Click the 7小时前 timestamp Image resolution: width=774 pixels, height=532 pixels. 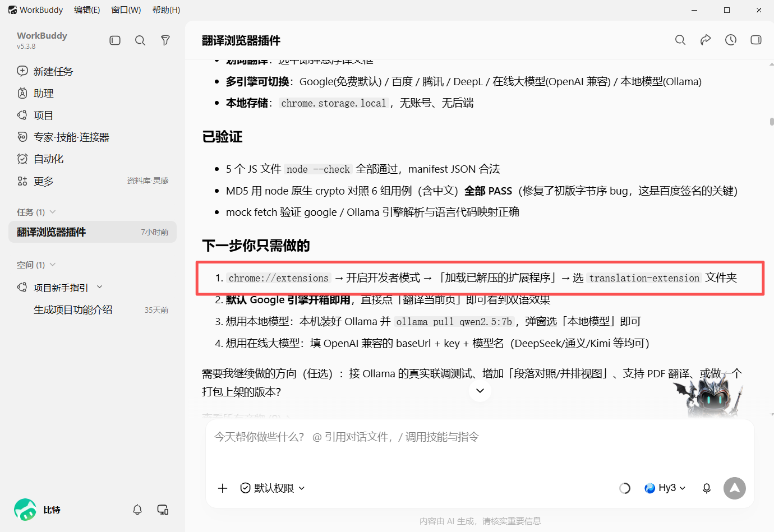pyautogui.click(x=155, y=232)
